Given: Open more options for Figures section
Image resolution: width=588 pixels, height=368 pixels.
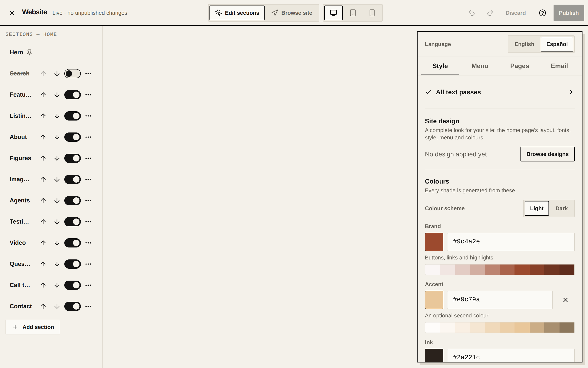Looking at the screenshot, I should 88,158.
